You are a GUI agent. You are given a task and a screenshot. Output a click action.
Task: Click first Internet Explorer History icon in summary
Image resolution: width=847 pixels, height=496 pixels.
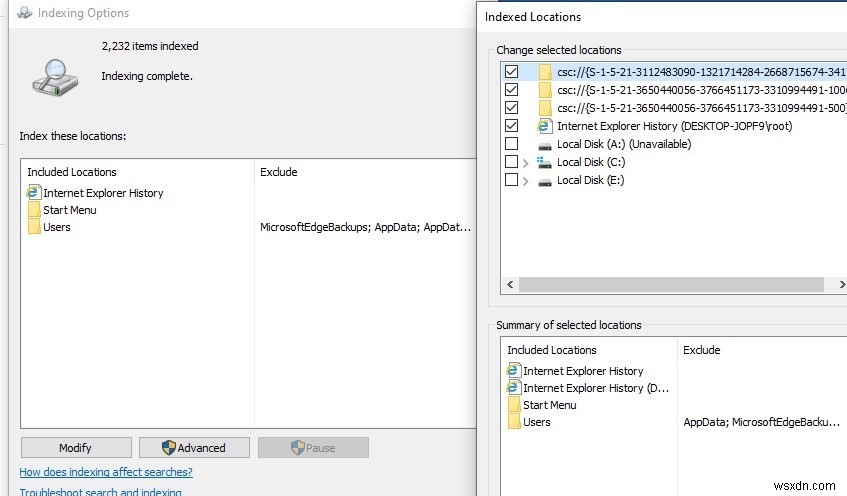pos(513,371)
